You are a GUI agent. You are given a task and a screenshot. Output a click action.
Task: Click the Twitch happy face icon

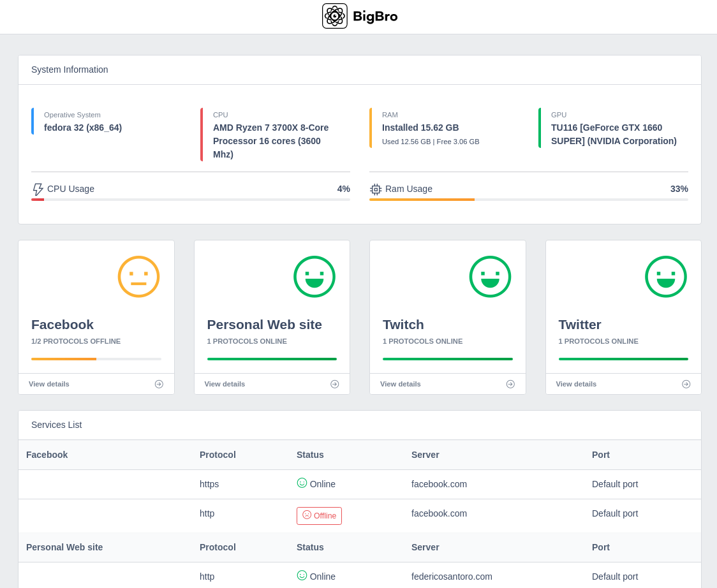tap(490, 277)
